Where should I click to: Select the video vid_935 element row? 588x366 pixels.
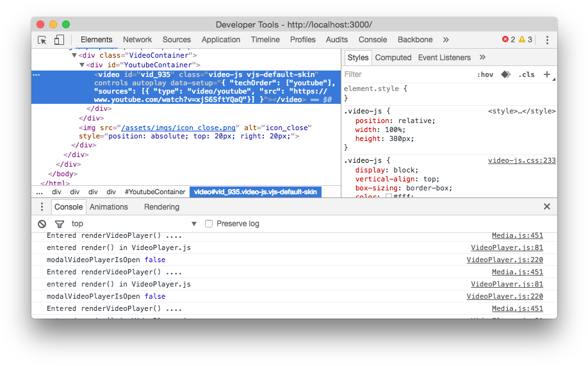(186, 87)
